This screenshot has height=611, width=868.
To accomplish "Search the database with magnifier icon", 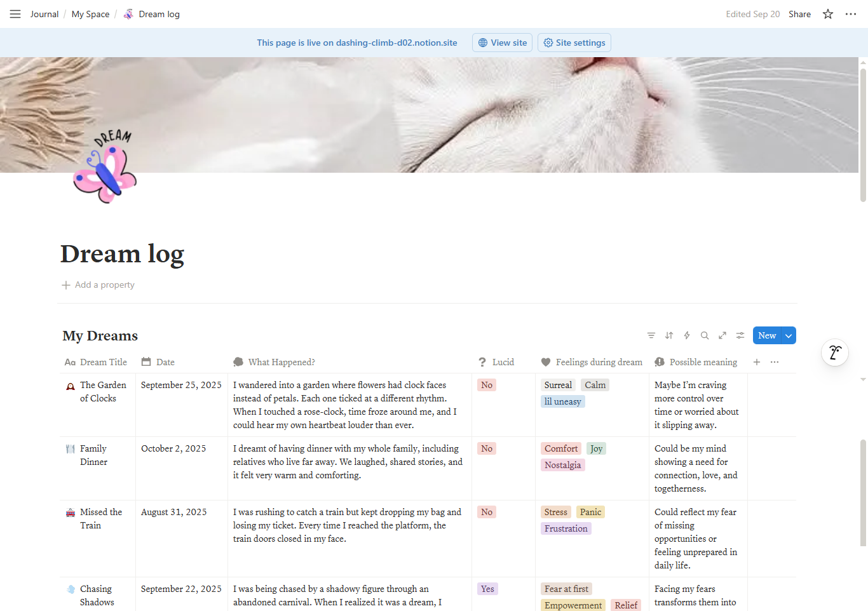I will point(705,335).
